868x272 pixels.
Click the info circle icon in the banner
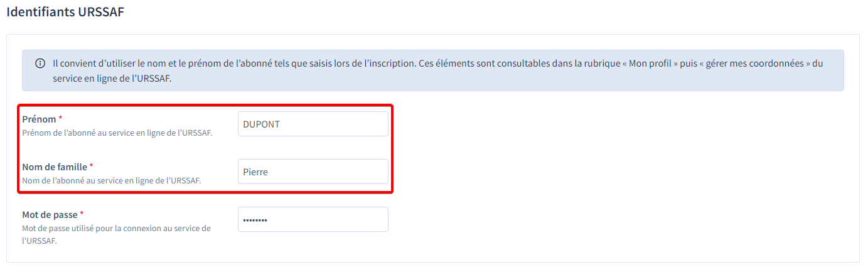coord(40,63)
